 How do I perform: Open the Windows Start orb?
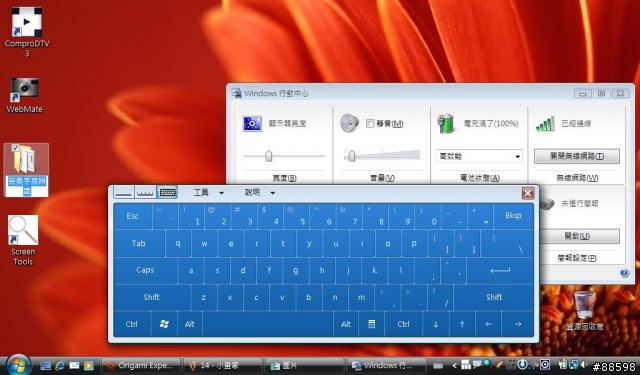point(18,364)
